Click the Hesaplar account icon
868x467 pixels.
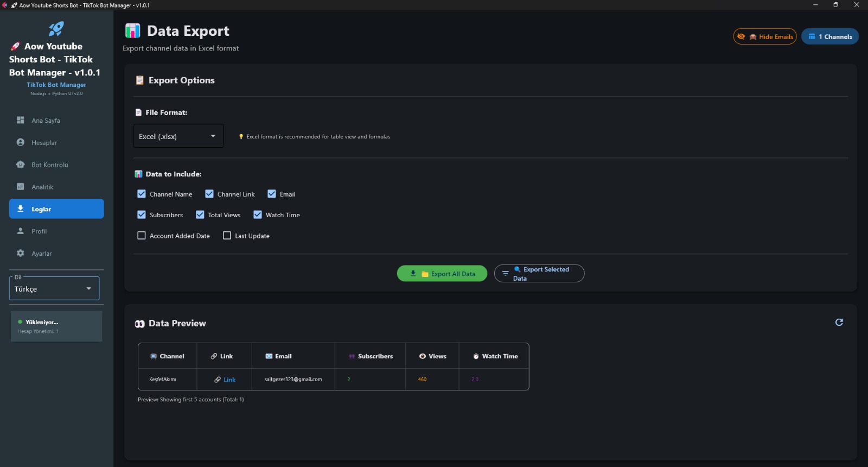pos(21,142)
